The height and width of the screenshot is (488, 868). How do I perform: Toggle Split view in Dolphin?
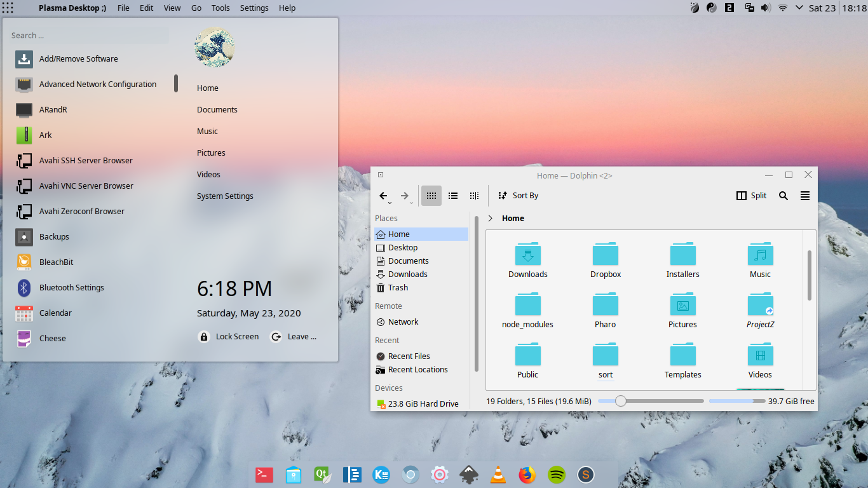(751, 196)
